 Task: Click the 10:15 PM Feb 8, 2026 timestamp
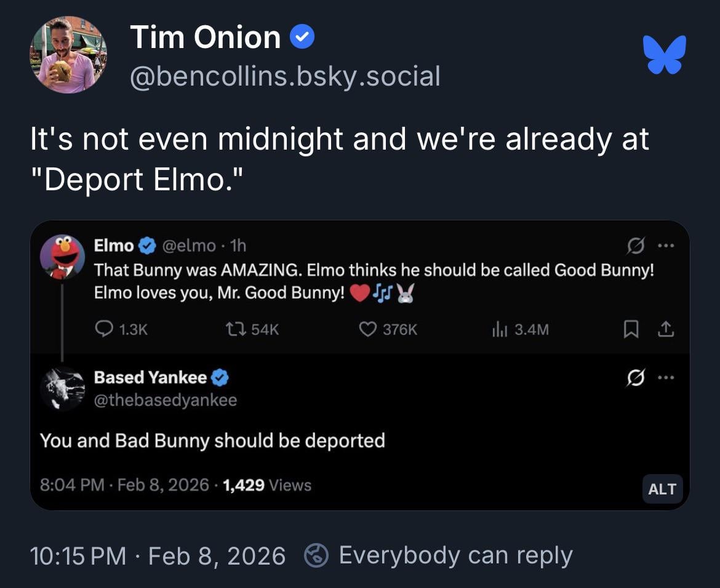[x=158, y=555]
